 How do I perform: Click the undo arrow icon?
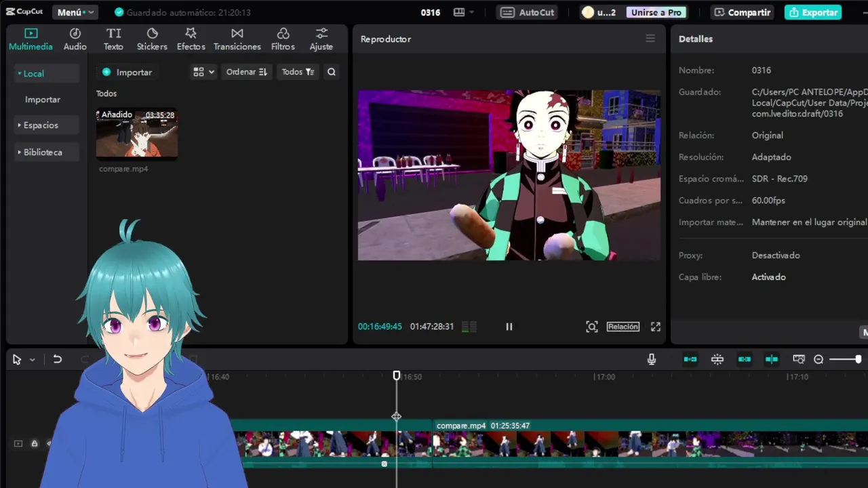(x=58, y=360)
